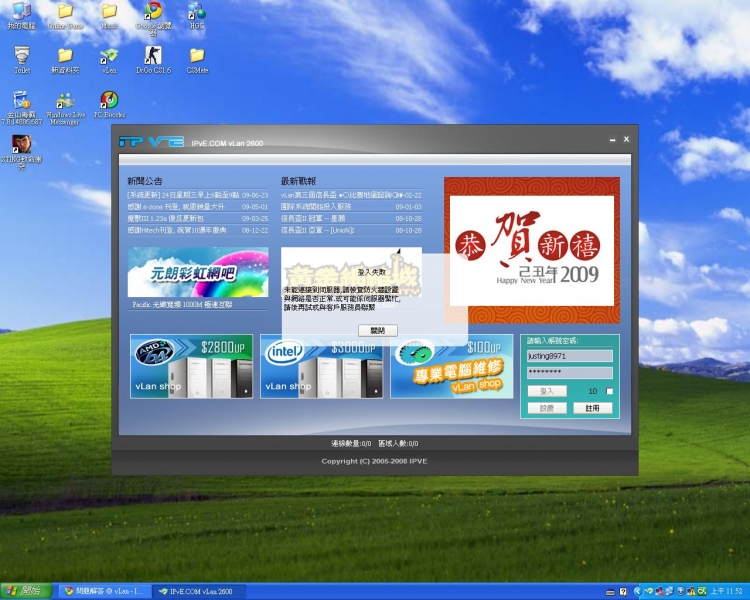Expand hidden tray icons arrow
Screen dimensions: 750x600
pyautogui.click(x=638, y=591)
